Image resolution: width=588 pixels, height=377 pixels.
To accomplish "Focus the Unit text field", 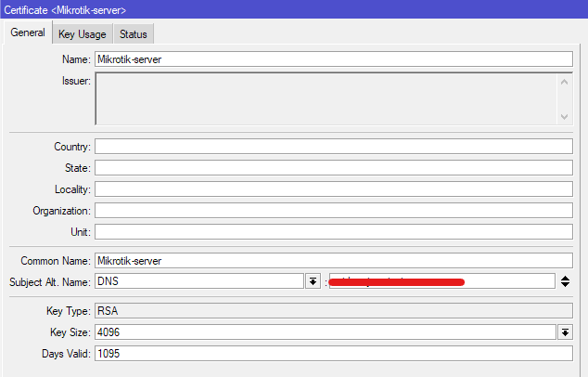I will [333, 231].
